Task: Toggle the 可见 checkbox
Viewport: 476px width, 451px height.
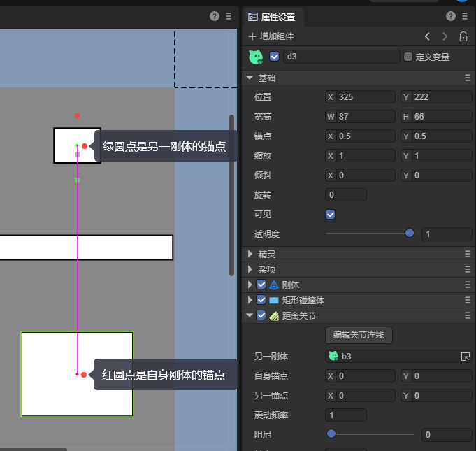Action: coord(331,215)
